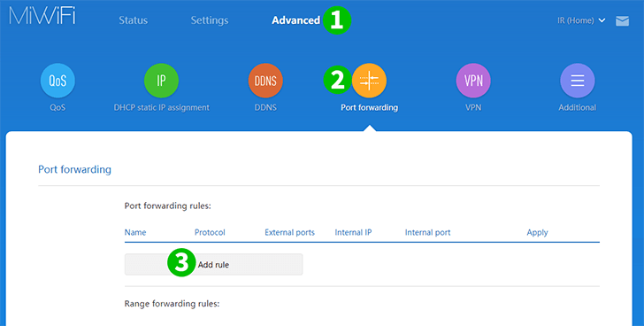Open the mail envelope notifications icon

coord(622,21)
